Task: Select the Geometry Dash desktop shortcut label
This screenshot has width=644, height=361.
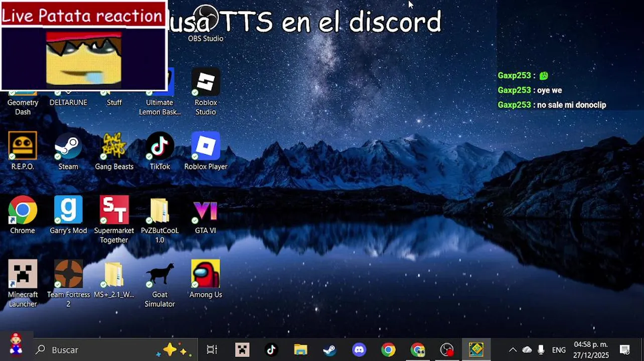Action: point(23,107)
